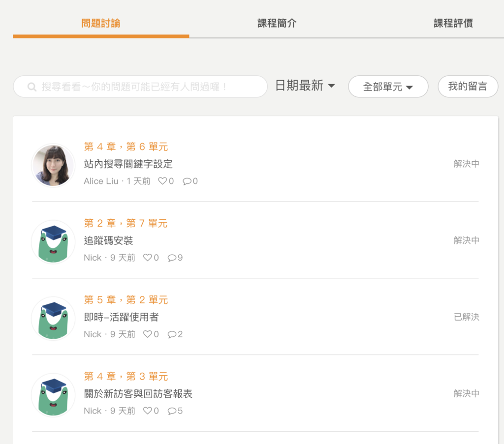Click the magnifier search icon
The width and height of the screenshot is (504, 444).
click(x=32, y=87)
